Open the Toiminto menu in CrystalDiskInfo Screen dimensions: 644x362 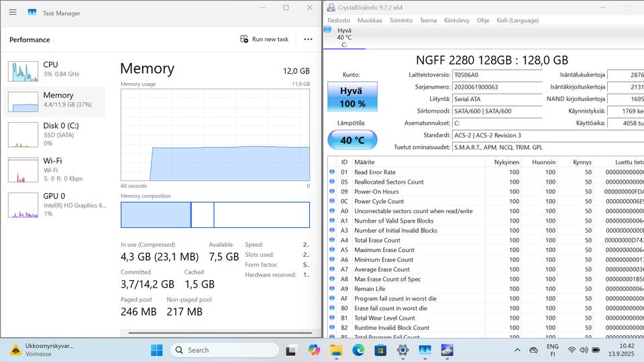point(401,20)
